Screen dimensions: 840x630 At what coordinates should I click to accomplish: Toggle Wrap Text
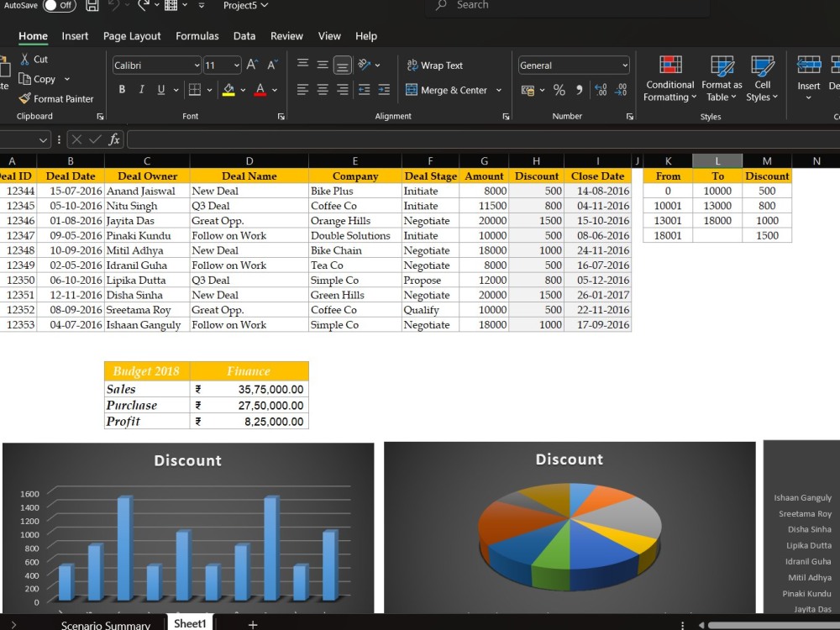pos(435,66)
